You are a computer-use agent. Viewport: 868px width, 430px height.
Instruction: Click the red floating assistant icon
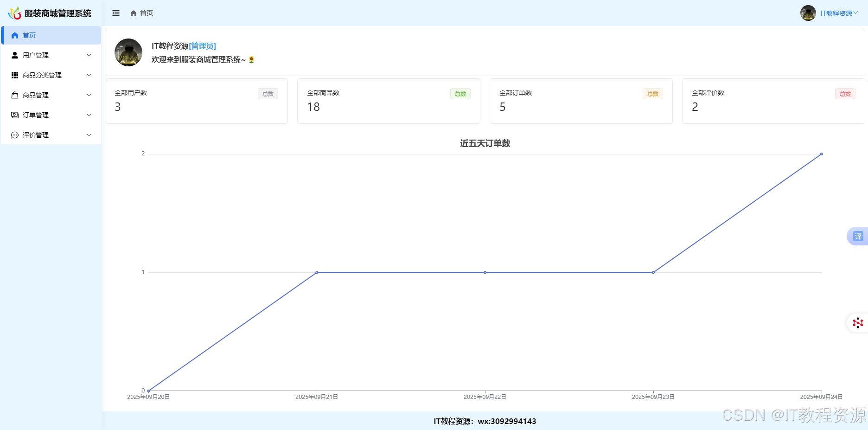click(x=858, y=323)
